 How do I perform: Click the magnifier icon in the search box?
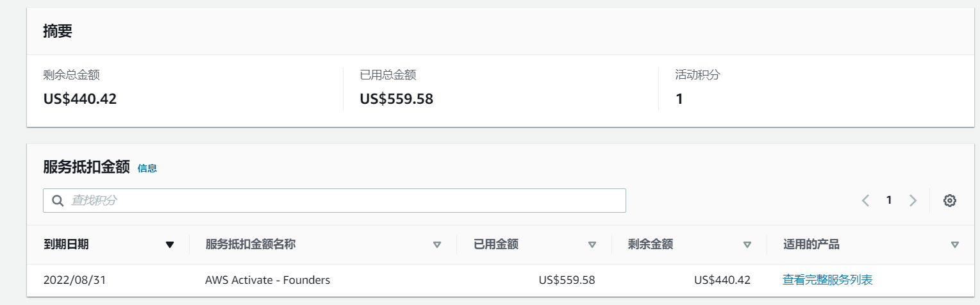[x=58, y=201]
